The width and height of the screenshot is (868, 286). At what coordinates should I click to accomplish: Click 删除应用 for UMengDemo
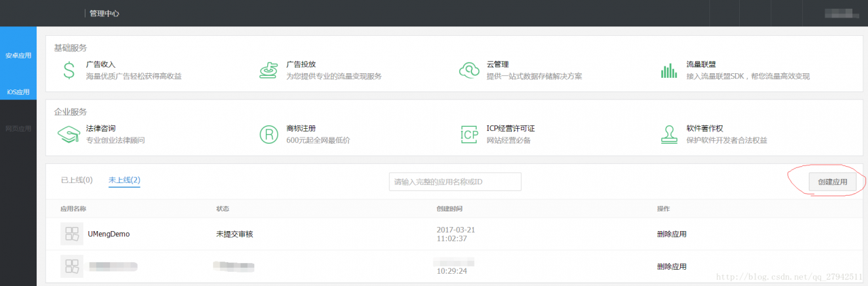[x=671, y=234]
